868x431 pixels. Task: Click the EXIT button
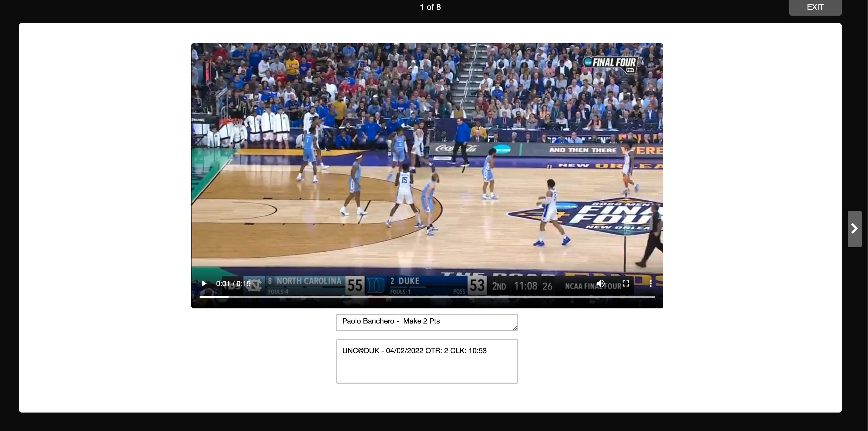[x=815, y=7]
